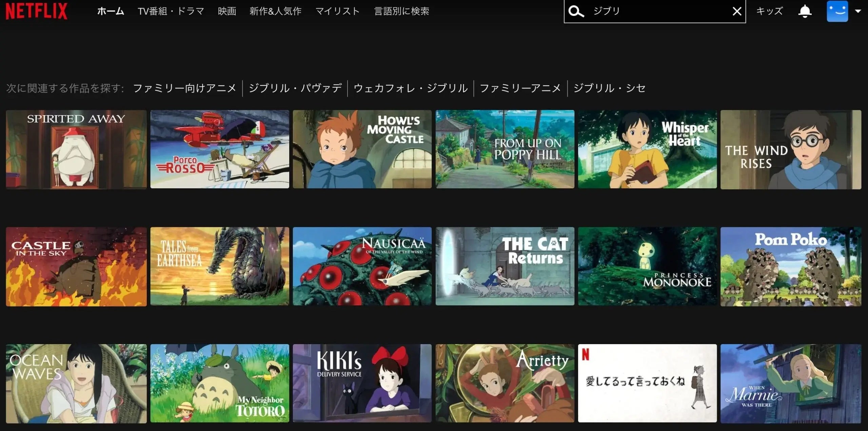Viewport: 868px width, 431px height.
Task: Select Howl's Moving Castle title card
Action: pos(362,149)
